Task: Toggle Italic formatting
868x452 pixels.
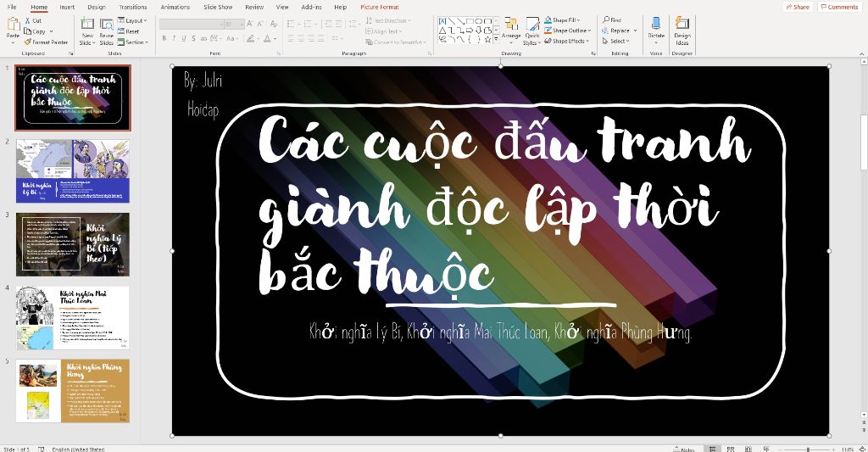Action: click(x=174, y=39)
